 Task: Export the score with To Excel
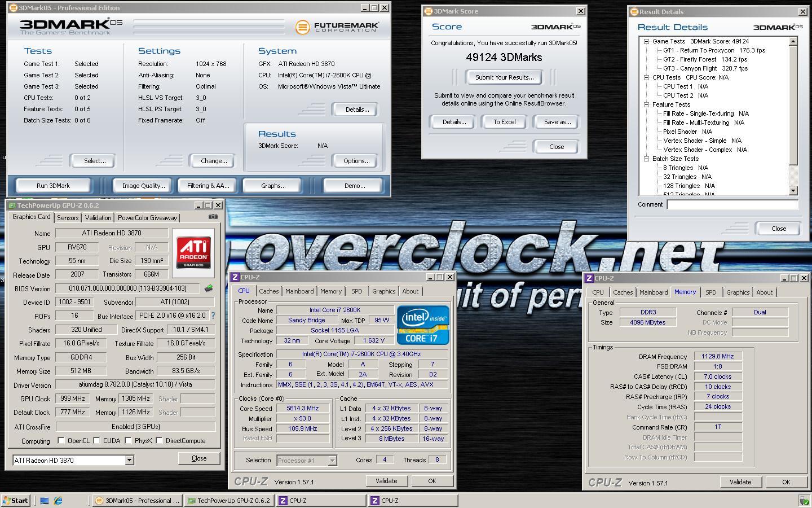pos(504,122)
